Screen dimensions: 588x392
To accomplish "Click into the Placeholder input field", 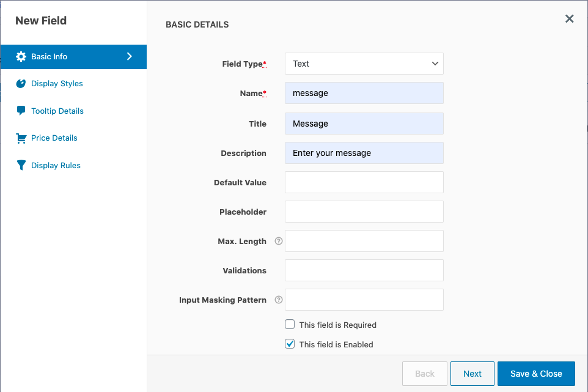I will point(364,212).
